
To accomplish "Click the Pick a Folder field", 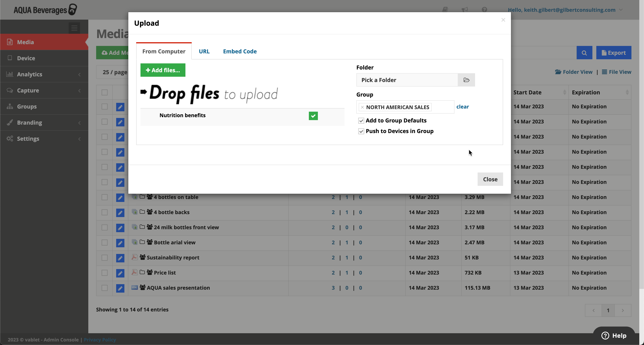I will (x=407, y=80).
